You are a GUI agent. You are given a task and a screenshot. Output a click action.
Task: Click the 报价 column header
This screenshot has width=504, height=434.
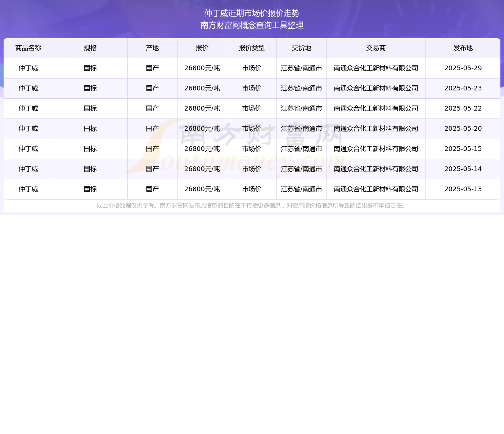point(202,48)
